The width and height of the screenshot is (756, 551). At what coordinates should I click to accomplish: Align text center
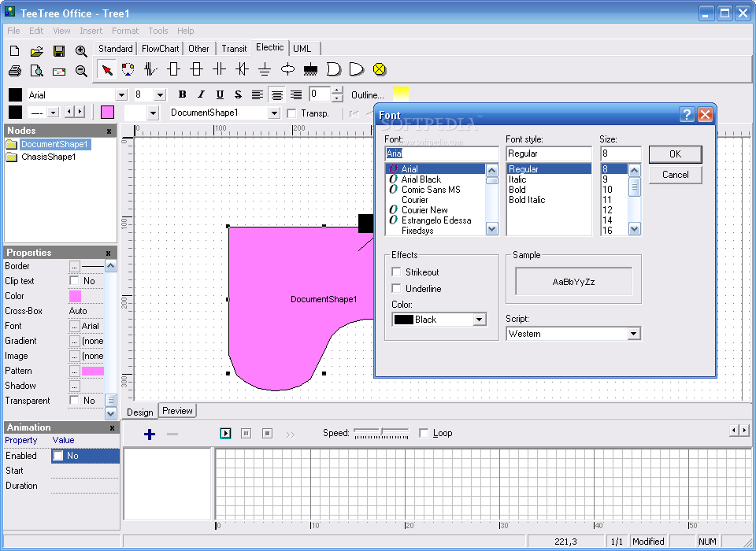pos(276,94)
